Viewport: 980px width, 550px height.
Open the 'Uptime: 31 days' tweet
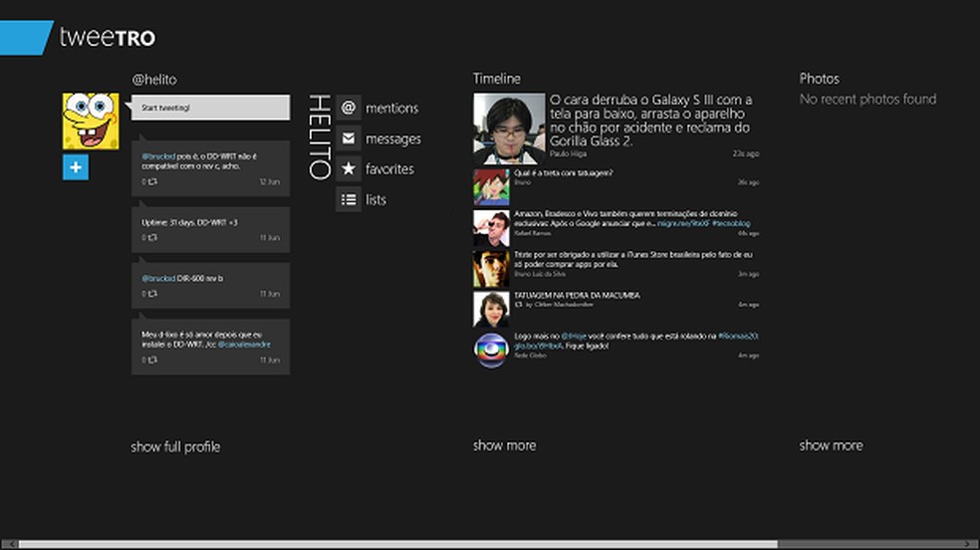click(x=210, y=230)
